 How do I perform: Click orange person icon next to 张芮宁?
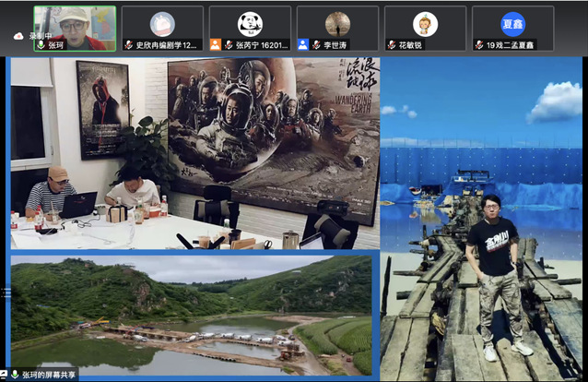tap(215, 44)
